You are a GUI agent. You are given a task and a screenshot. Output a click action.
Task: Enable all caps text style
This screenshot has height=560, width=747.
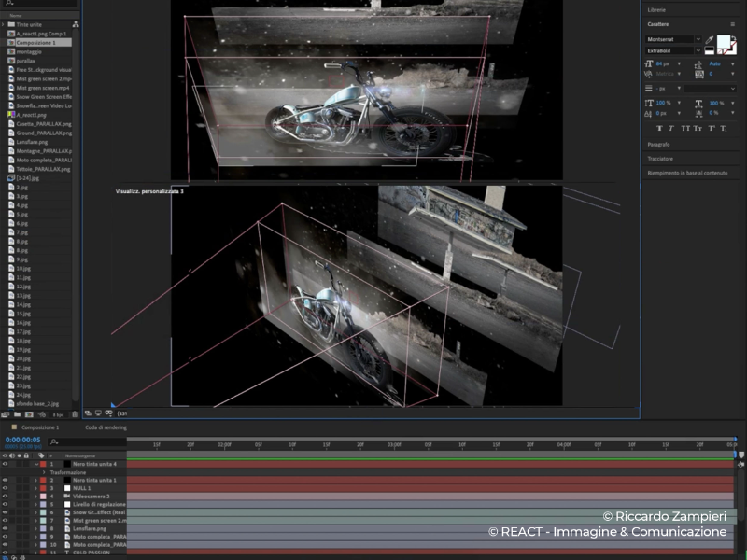[x=685, y=128]
